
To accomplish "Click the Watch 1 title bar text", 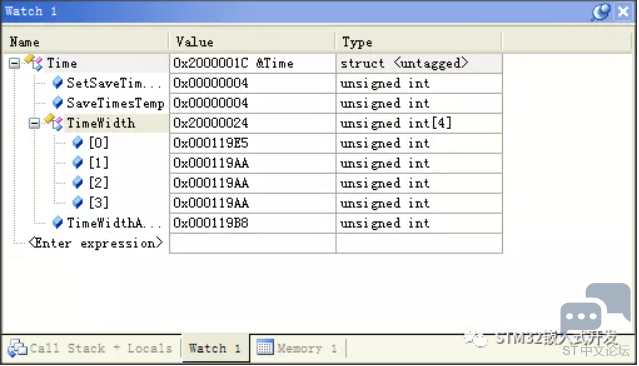I will (x=31, y=11).
